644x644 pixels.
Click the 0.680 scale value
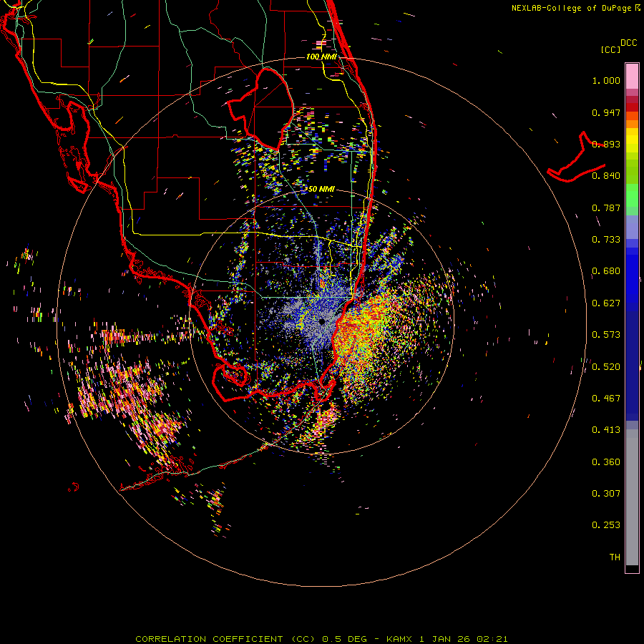pyautogui.click(x=606, y=271)
